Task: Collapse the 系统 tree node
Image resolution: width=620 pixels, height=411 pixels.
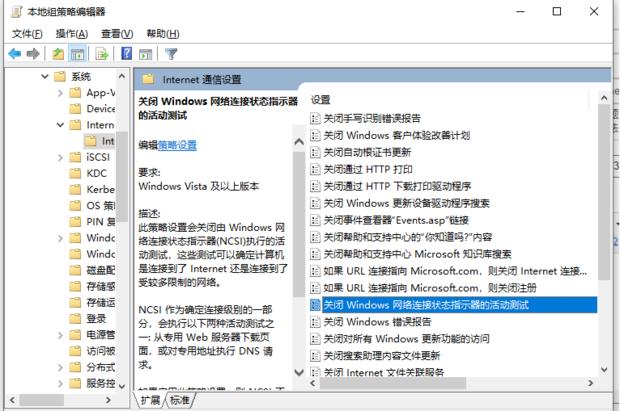Action: point(45,76)
